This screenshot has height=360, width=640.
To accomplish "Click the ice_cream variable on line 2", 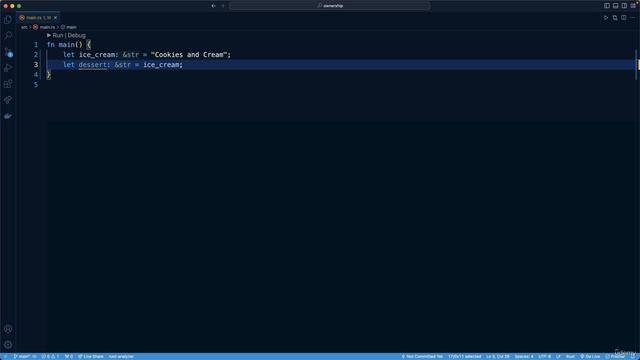I will (x=97, y=55).
